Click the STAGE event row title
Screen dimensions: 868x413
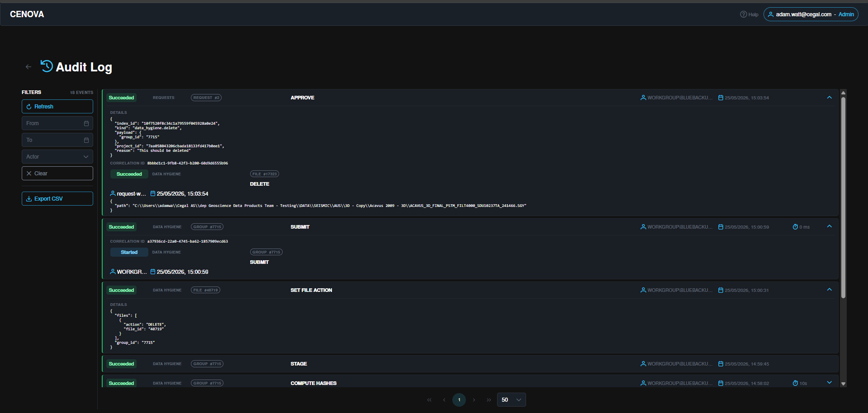(299, 364)
